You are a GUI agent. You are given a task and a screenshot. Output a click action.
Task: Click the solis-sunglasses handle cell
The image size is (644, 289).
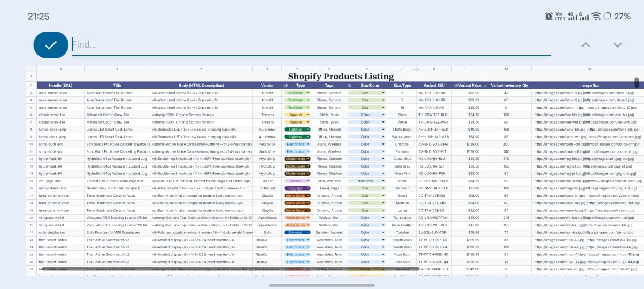point(60,233)
